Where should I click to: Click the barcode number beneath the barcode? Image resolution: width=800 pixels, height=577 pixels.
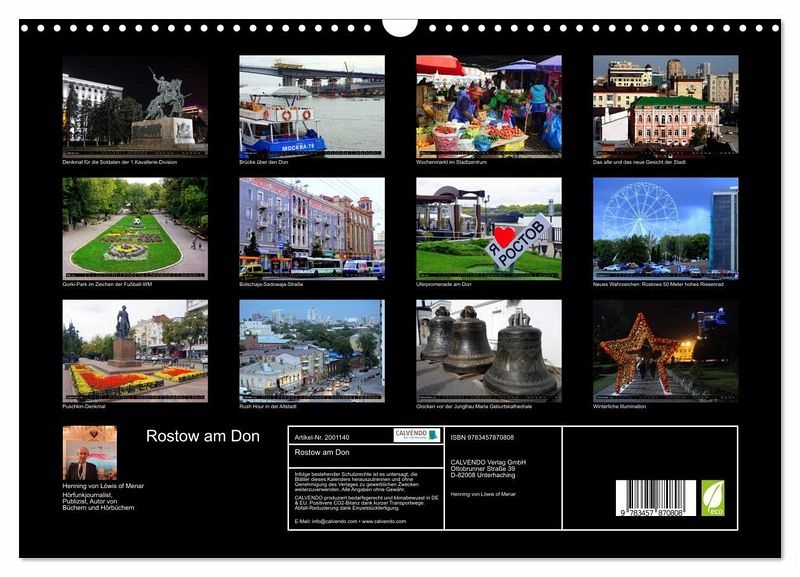652,513
